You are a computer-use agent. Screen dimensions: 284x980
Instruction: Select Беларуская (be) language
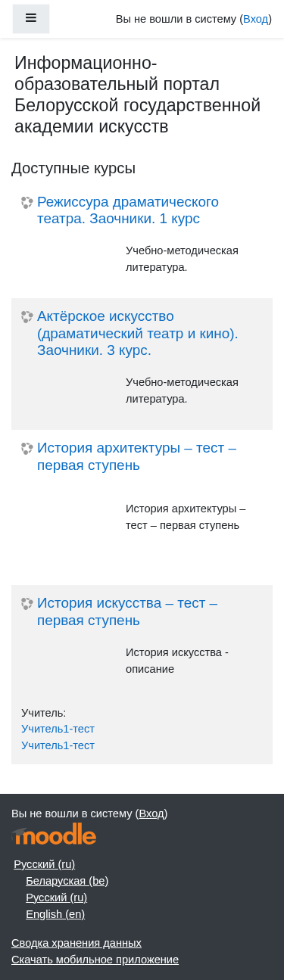(x=67, y=881)
